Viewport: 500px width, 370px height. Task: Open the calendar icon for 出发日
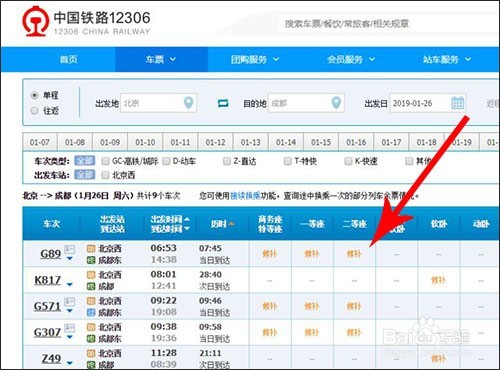[457, 103]
